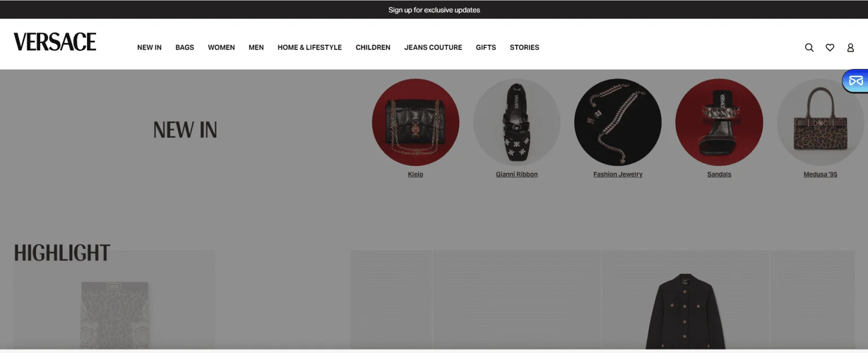Viewport: 868px width, 353px height.
Task: Select the Sandals circle image
Action: [x=719, y=122]
